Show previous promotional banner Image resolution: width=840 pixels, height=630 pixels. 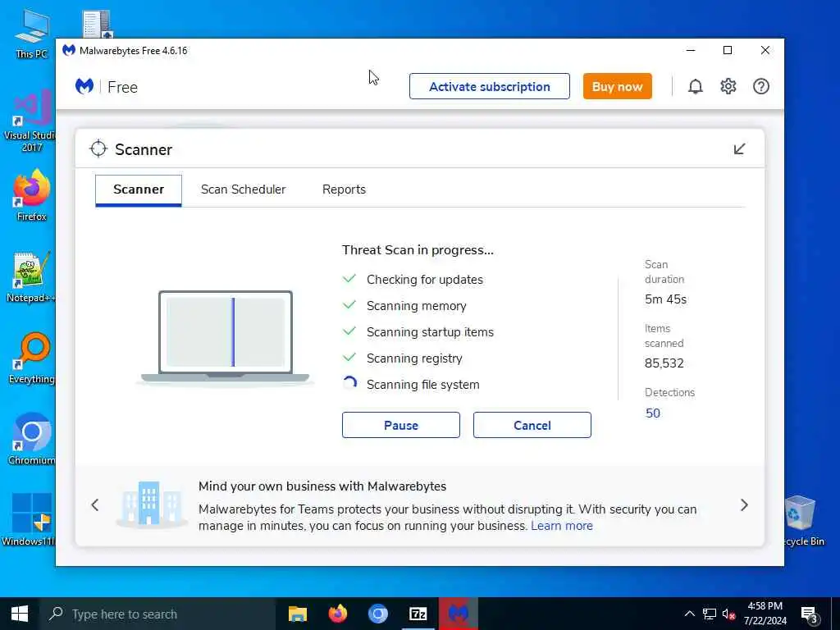pyautogui.click(x=95, y=504)
